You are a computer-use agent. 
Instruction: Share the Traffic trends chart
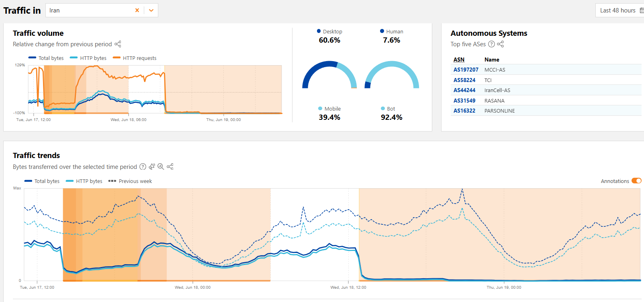[x=170, y=166]
